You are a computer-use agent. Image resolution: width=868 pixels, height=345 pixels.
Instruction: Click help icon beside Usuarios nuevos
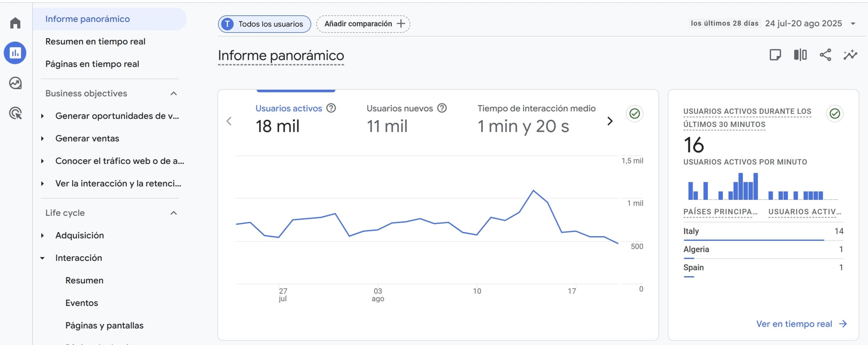pos(442,108)
